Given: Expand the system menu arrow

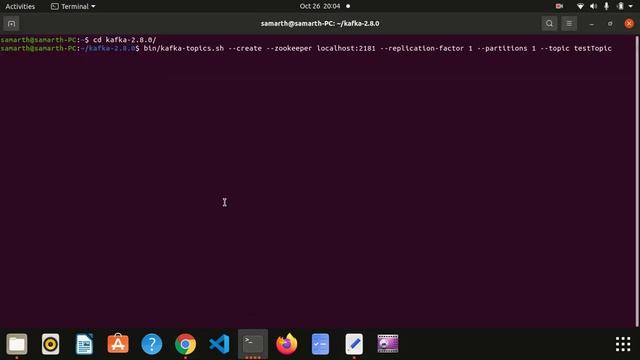Looking at the screenshot, I should (631, 6).
